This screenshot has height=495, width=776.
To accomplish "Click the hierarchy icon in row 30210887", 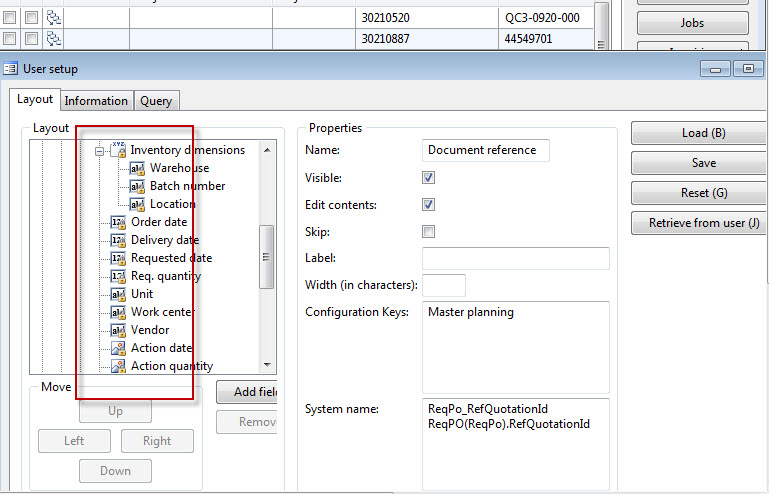I will 53,39.
